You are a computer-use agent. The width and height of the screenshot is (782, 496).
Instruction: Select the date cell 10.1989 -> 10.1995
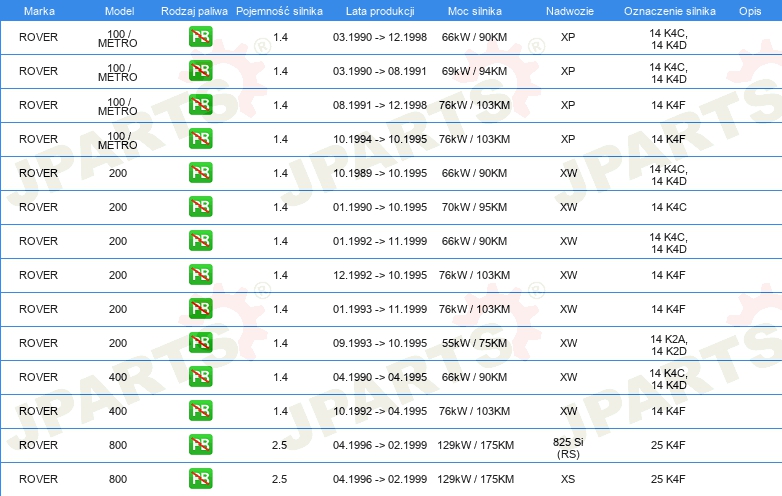[x=380, y=173]
